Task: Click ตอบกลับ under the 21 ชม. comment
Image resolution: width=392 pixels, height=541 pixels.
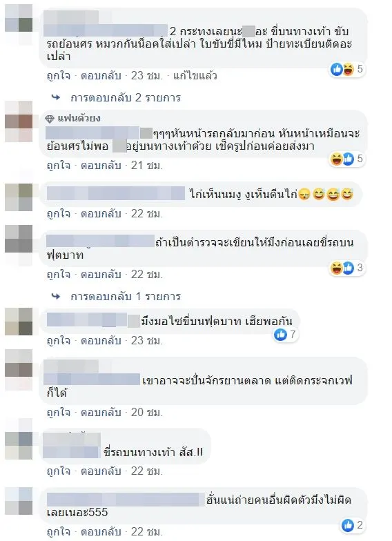Action: 101,166
